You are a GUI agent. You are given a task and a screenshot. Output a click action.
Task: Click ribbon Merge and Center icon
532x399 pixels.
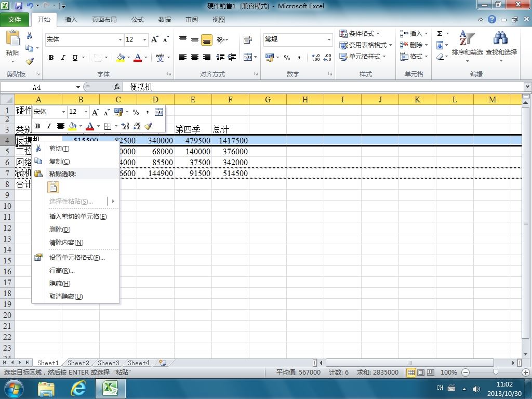pos(248,57)
